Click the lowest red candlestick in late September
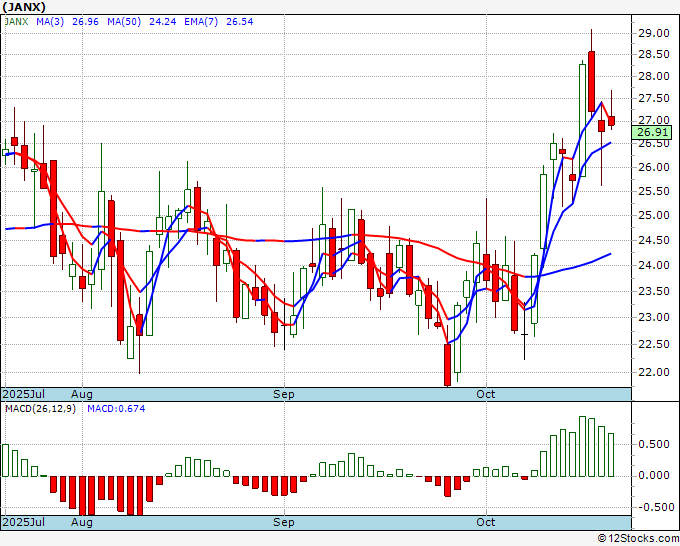 [x=448, y=364]
